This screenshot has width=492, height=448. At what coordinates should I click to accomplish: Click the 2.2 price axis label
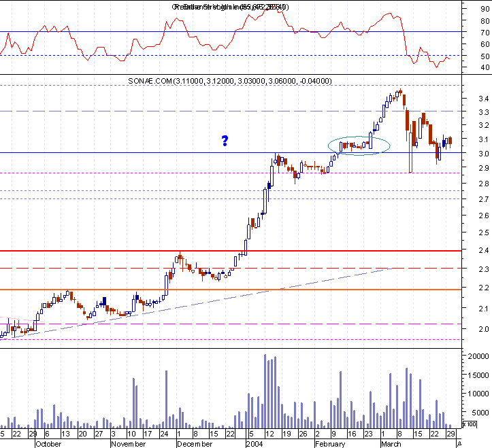point(484,288)
